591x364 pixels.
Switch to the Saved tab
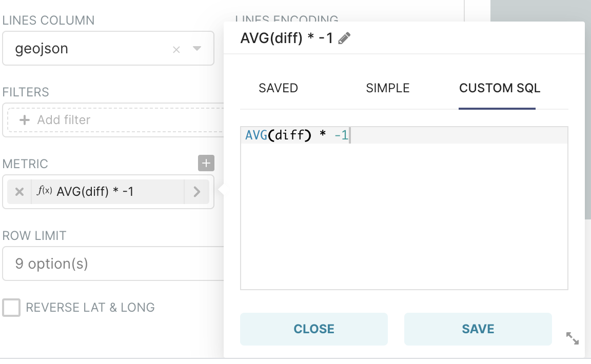[x=278, y=88]
